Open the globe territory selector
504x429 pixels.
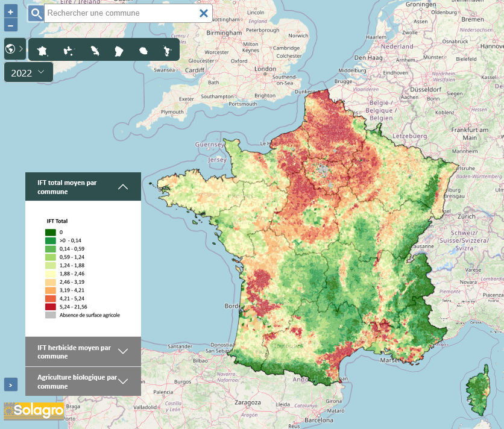[x=15, y=49]
